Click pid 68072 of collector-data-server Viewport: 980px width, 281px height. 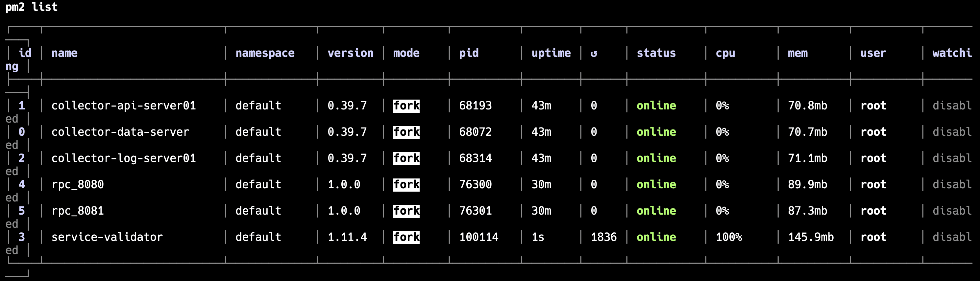coord(475,132)
